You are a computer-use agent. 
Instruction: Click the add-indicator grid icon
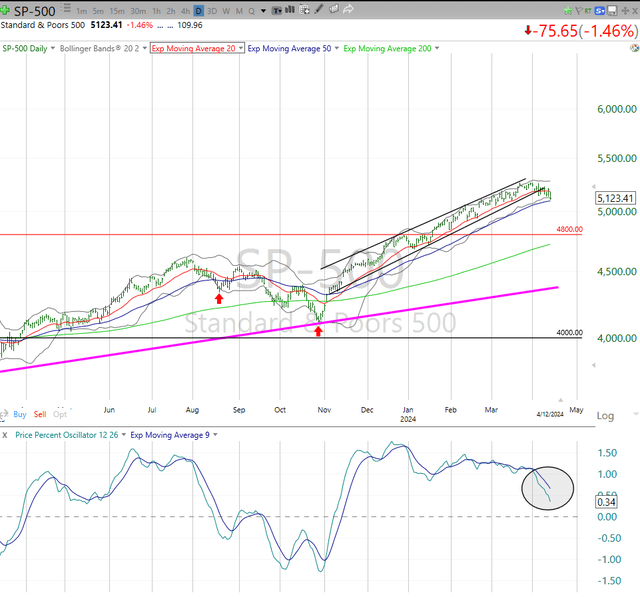[304, 10]
